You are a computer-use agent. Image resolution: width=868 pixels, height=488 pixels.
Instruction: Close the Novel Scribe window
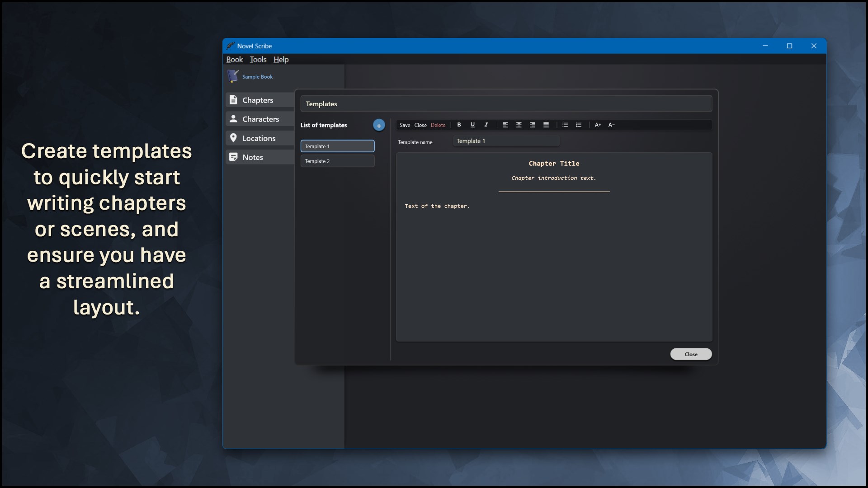(814, 46)
